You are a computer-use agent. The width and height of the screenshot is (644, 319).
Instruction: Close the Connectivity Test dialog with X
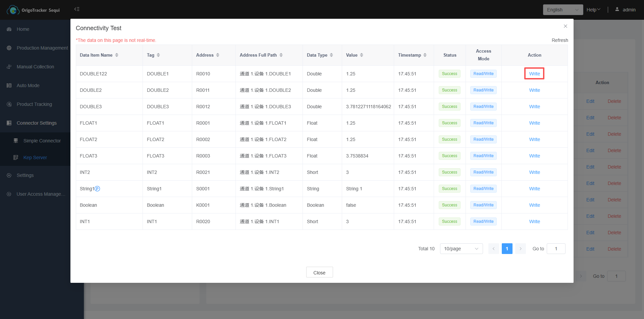click(x=566, y=26)
